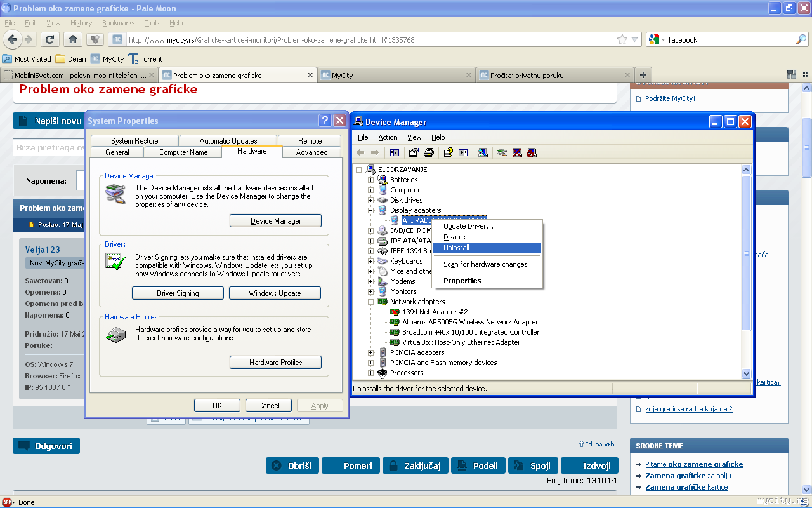Click the Odgovori button
The width and height of the screenshot is (812, 508).
pyautogui.click(x=46, y=446)
